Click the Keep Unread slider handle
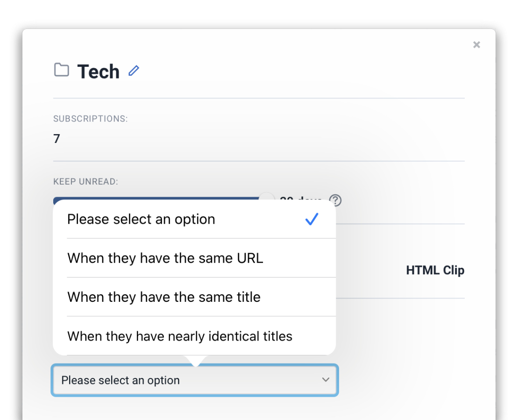The width and height of the screenshot is (518, 420). [x=267, y=198]
